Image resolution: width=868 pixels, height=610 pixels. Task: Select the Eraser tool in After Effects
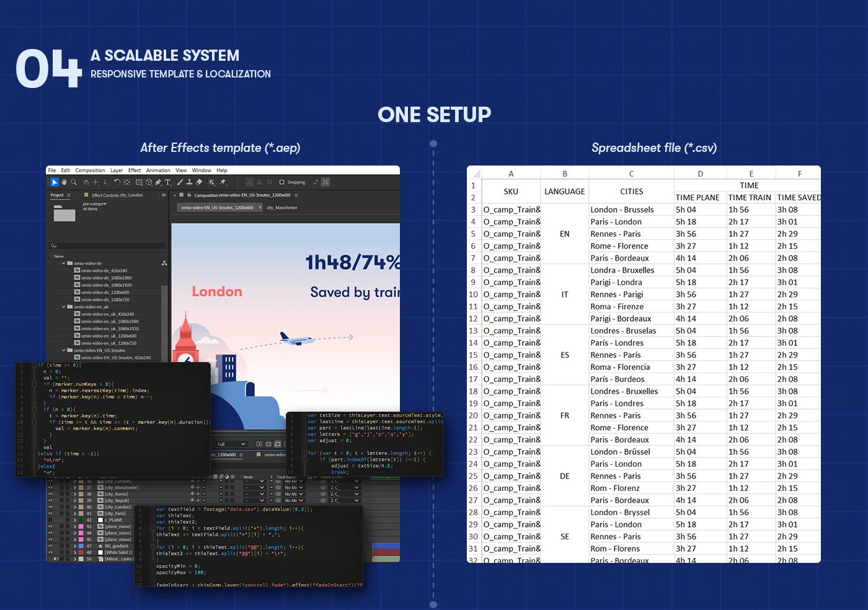pos(199,182)
